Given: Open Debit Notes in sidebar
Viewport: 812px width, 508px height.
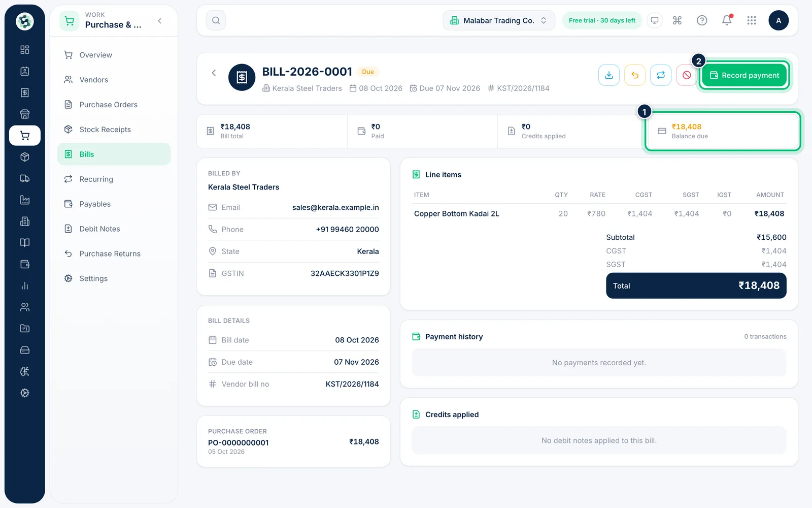Looking at the screenshot, I should (x=114, y=229).
